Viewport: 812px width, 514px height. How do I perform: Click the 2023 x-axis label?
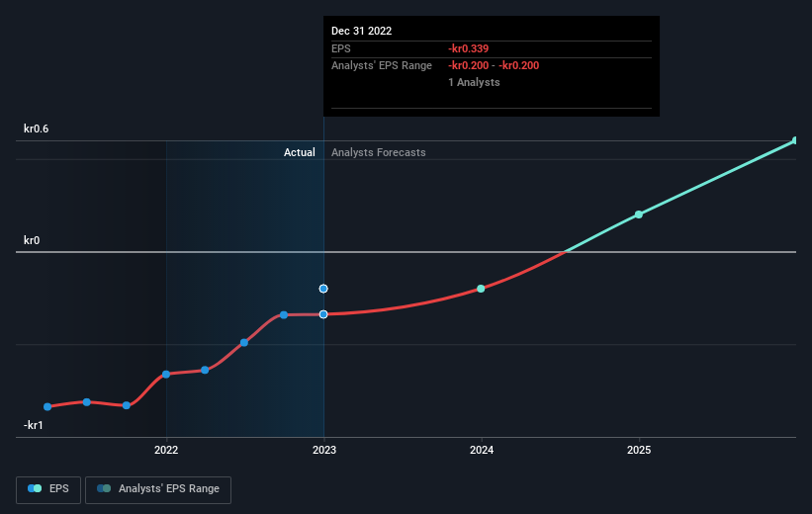click(324, 450)
